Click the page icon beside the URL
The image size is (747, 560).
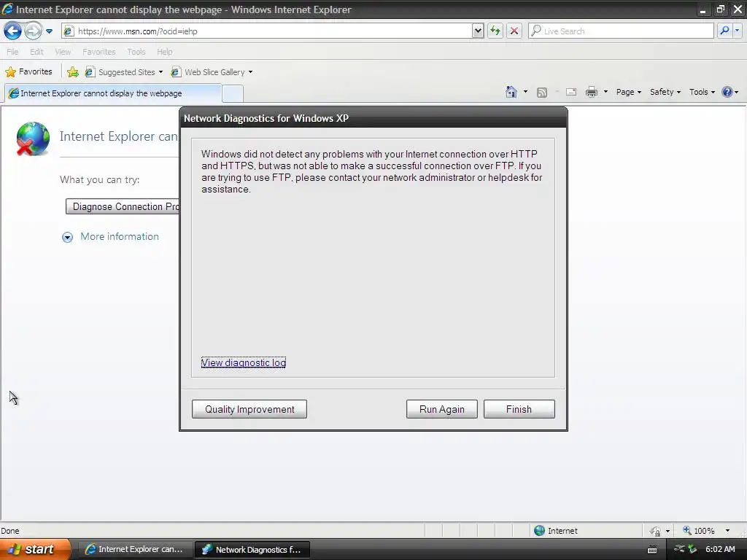69,31
